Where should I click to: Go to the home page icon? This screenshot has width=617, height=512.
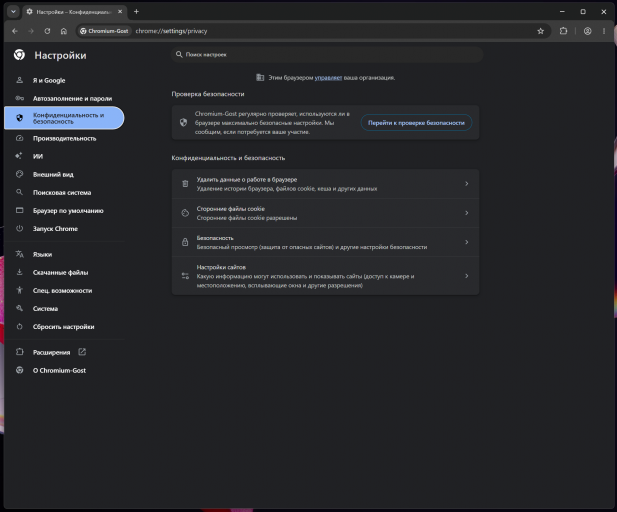[x=64, y=31]
